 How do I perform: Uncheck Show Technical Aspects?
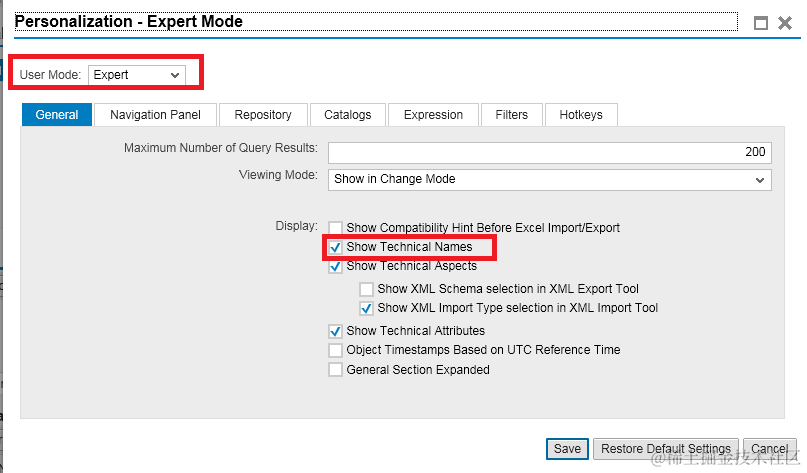tap(336, 267)
